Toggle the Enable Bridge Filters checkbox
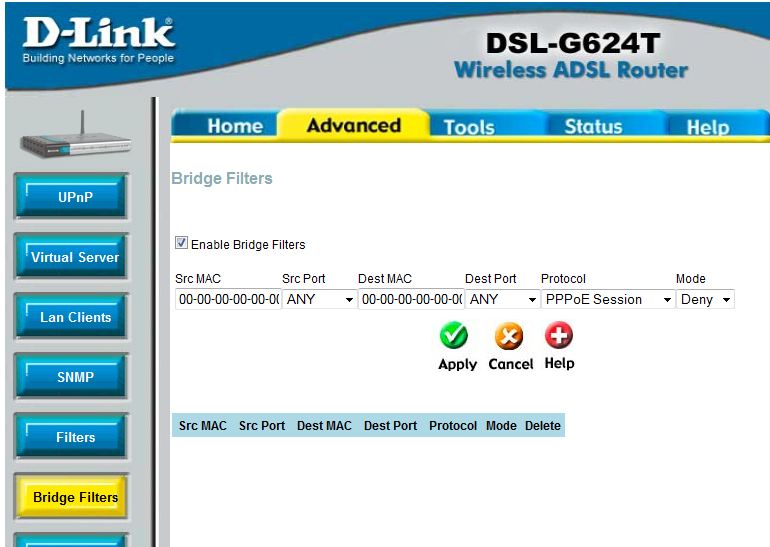This screenshot has height=547, width=770. click(181, 243)
